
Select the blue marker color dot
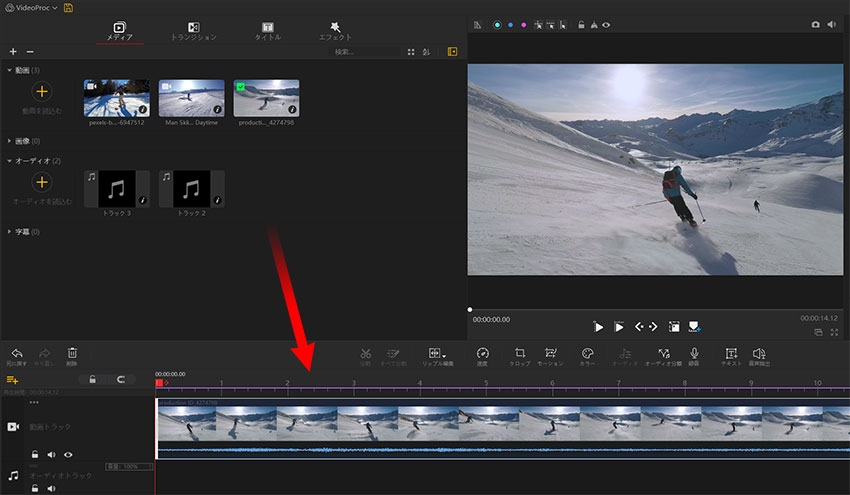(x=511, y=25)
